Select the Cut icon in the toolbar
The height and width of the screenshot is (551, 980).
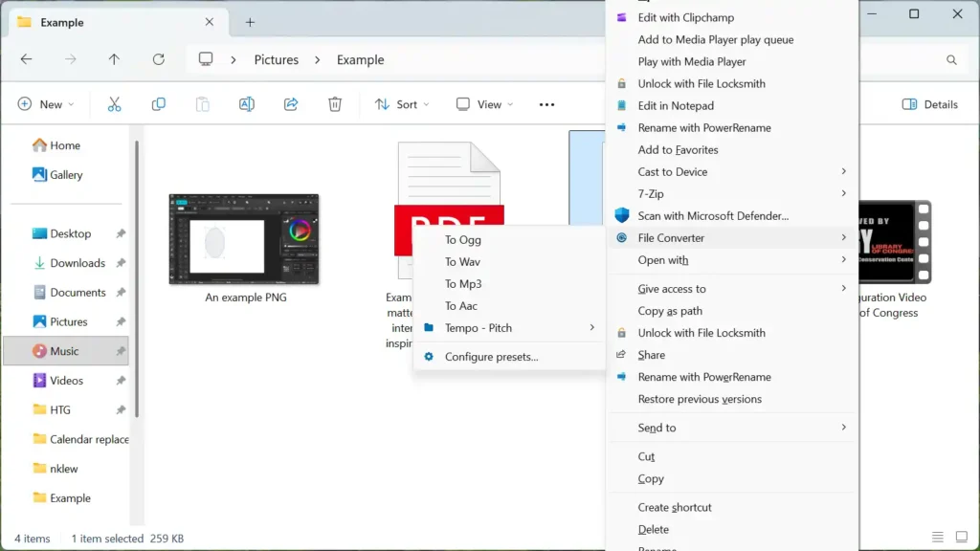114,104
